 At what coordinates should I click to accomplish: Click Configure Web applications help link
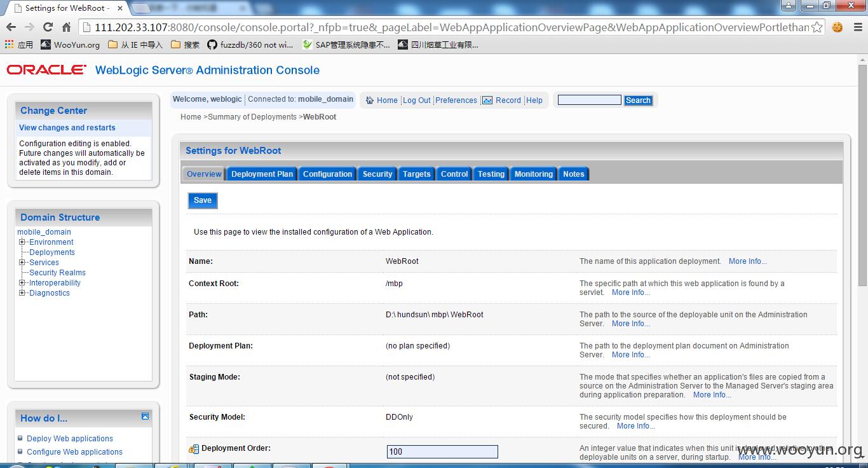tap(75, 452)
